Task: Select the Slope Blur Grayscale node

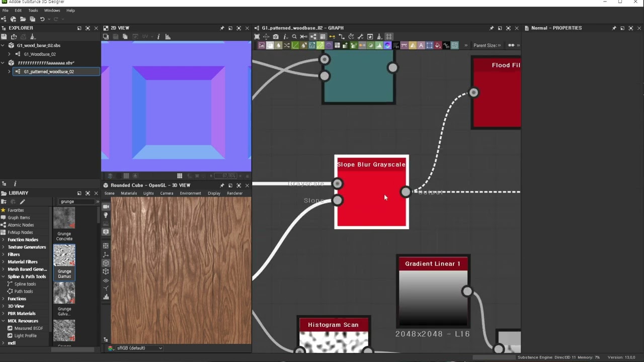Action: point(371,192)
